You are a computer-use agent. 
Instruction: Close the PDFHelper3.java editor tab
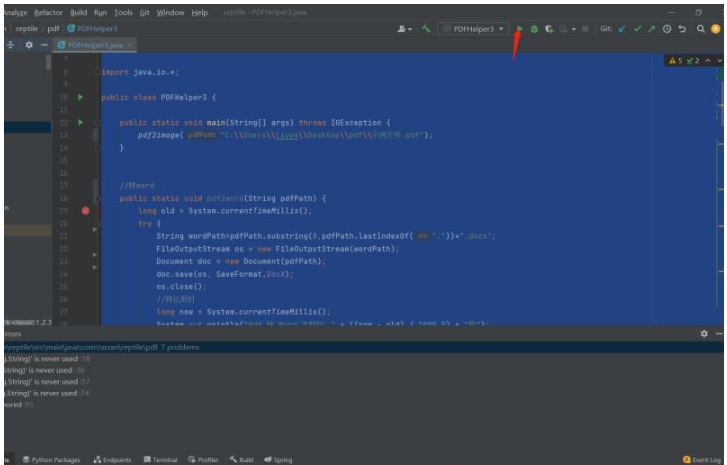tap(130, 45)
